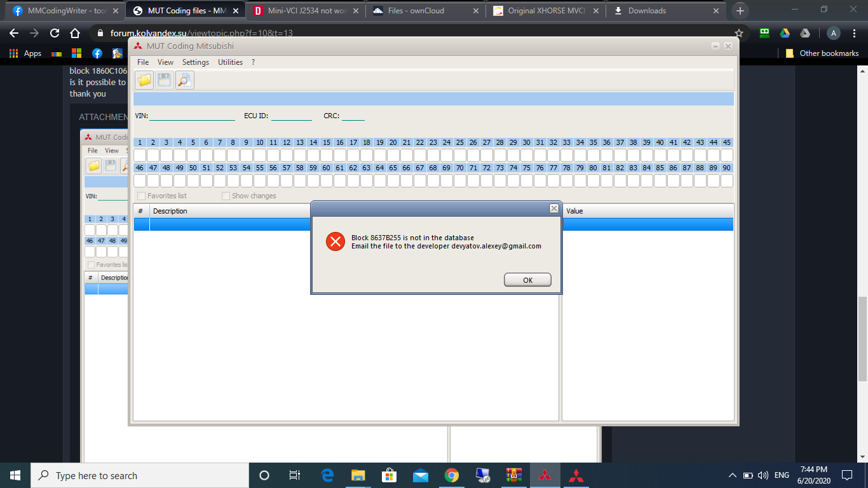Open View menu in MUT Coding
Viewport: 868px width, 488px height.
tap(165, 62)
